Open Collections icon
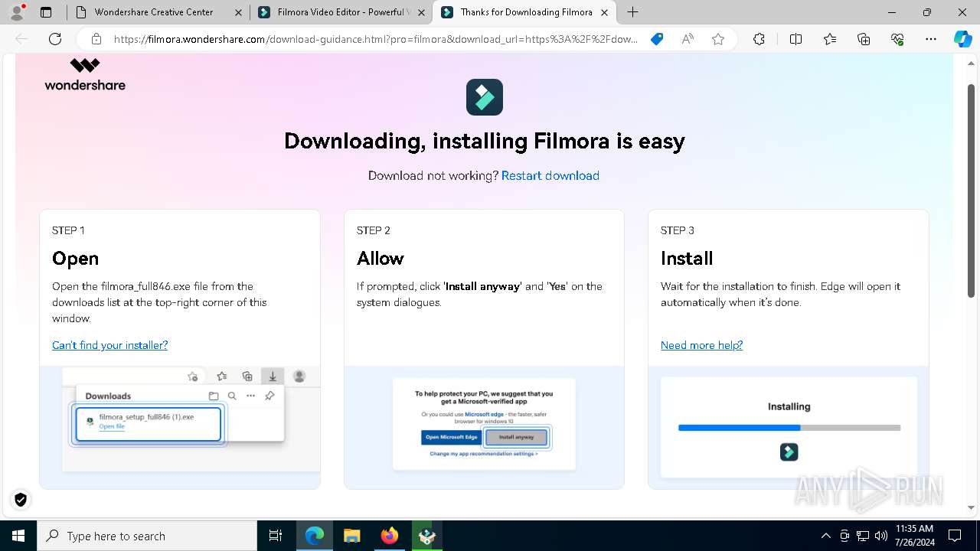 coord(864,39)
